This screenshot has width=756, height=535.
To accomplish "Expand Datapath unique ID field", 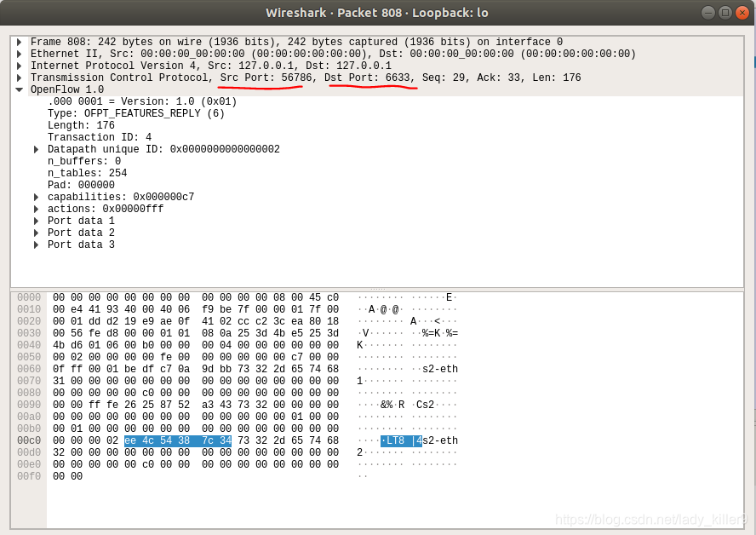I will click(x=36, y=150).
